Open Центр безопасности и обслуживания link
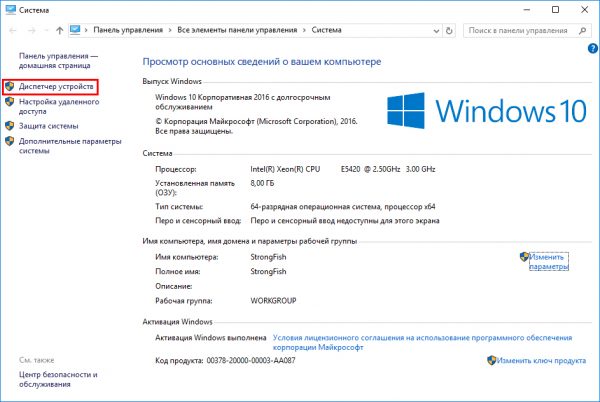 pos(58,379)
